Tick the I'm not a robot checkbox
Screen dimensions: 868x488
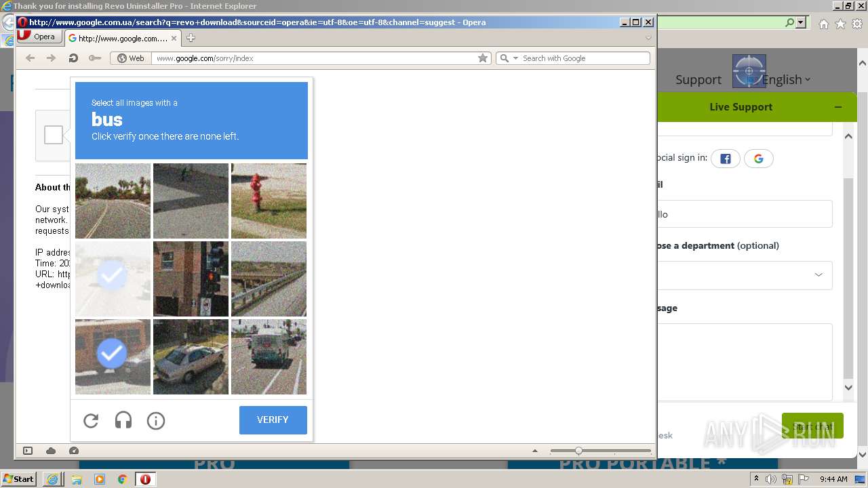coord(54,135)
